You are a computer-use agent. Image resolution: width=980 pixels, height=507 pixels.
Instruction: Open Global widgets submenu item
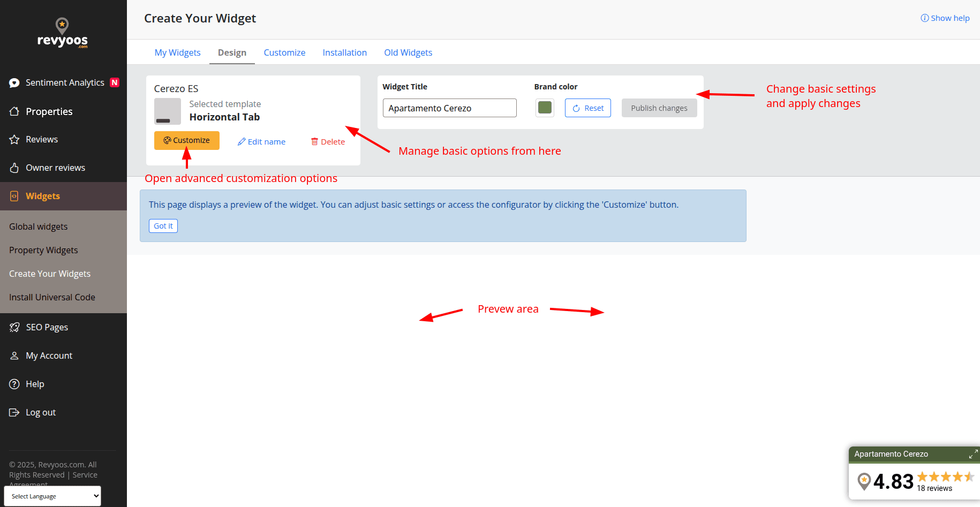tap(39, 226)
